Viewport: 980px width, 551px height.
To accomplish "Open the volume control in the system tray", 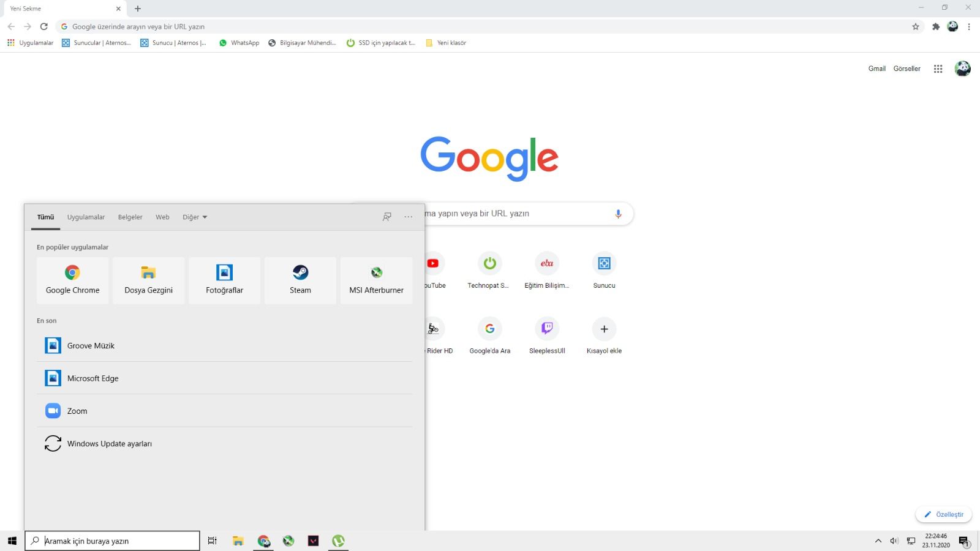I will 894,541.
